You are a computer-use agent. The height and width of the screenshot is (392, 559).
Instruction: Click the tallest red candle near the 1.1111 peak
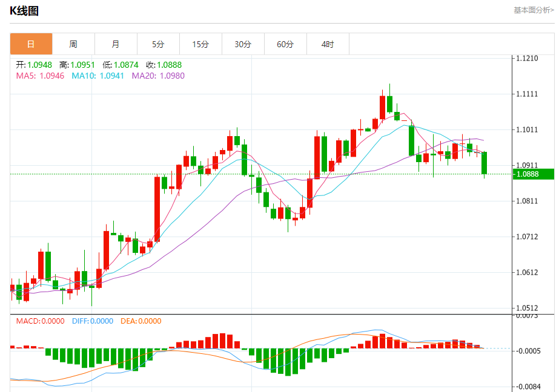click(383, 107)
